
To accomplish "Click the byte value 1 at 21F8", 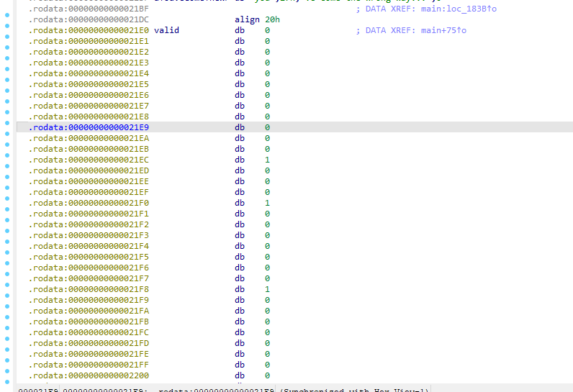I will (268, 289).
